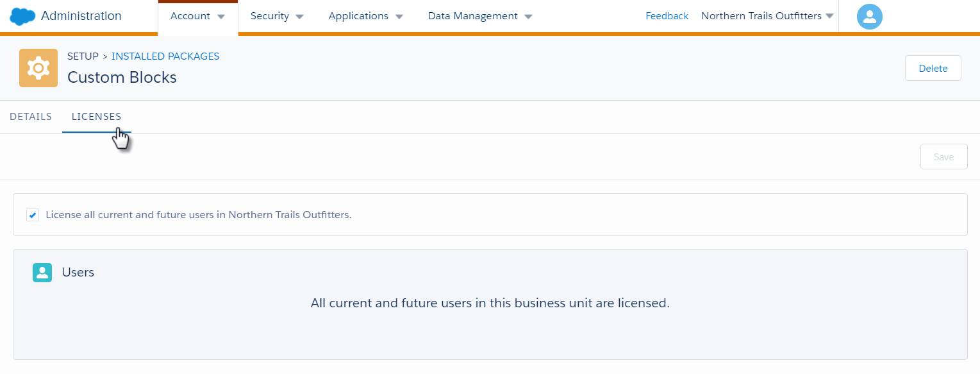Click the Setup breadcrumb text
This screenshot has width=980, height=374.
click(x=83, y=56)
